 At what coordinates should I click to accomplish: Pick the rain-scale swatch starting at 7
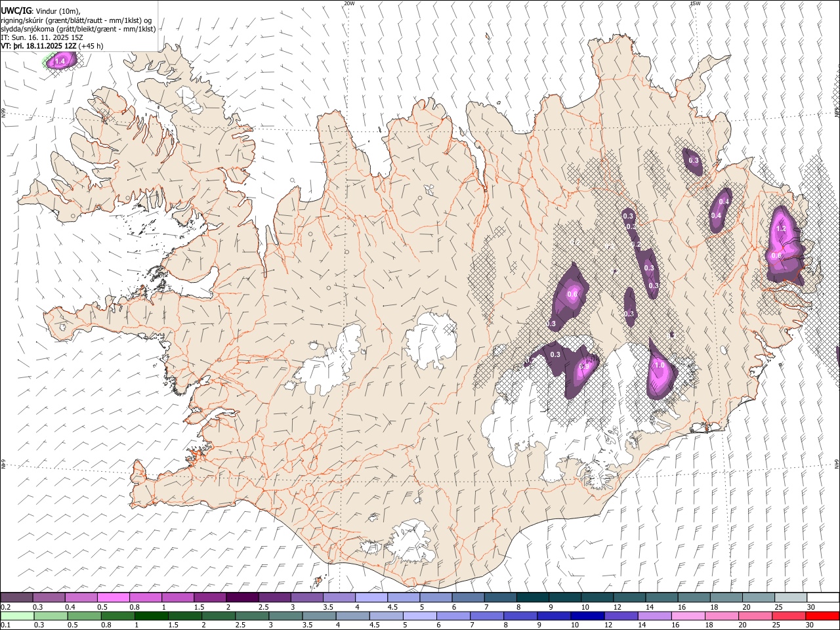point(486,616)
